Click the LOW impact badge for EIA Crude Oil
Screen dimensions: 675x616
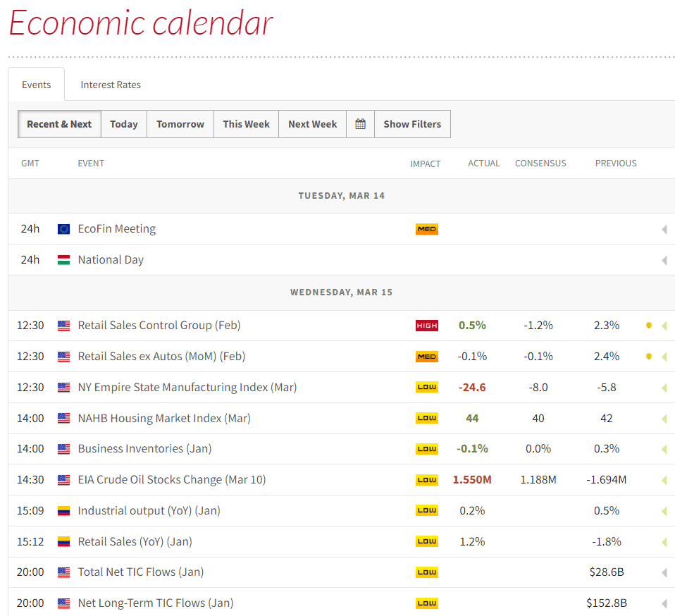(x=427, y=479)
